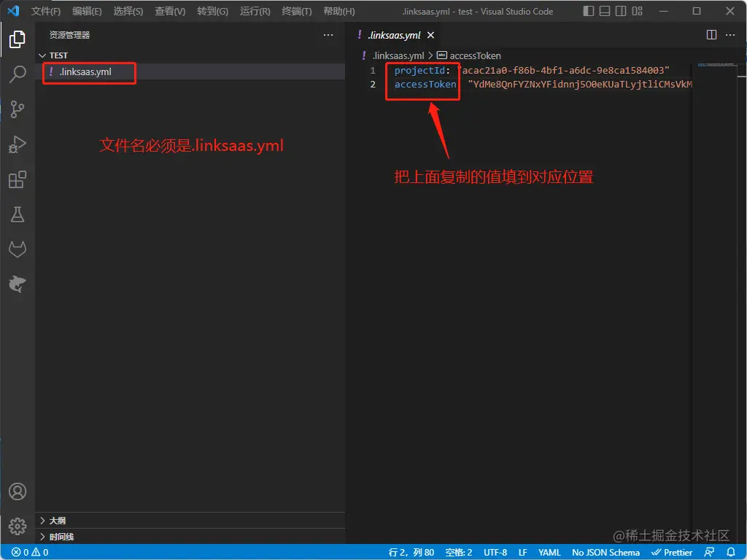Open errors and warnings count in status bar

[29, 552]
